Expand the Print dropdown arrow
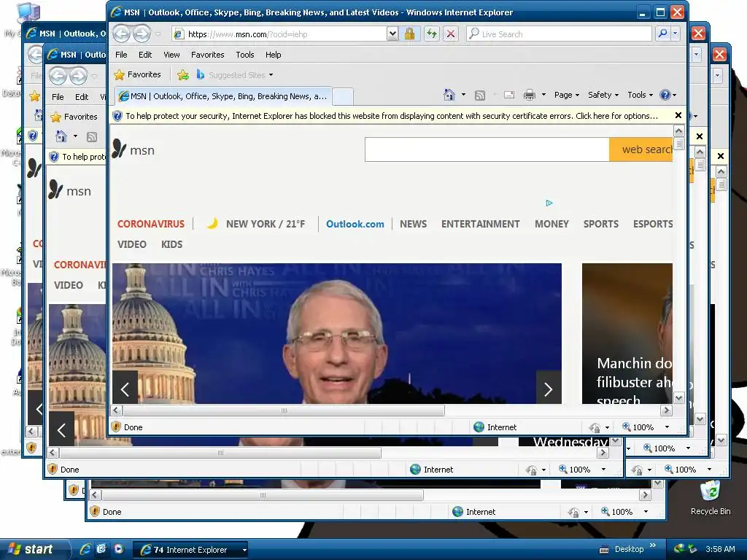 pyautogui.click(x=543, y=95)
